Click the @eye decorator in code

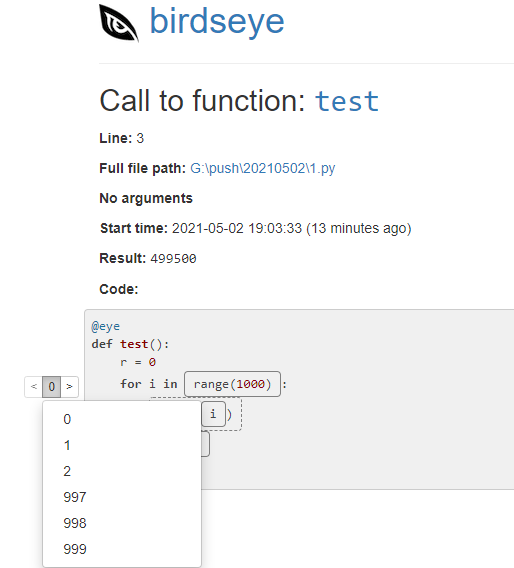(x=105, y=326)
